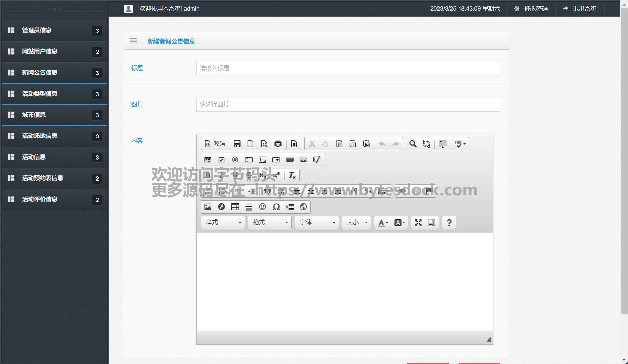Toggle source view with 源码 button

(215, 144)
